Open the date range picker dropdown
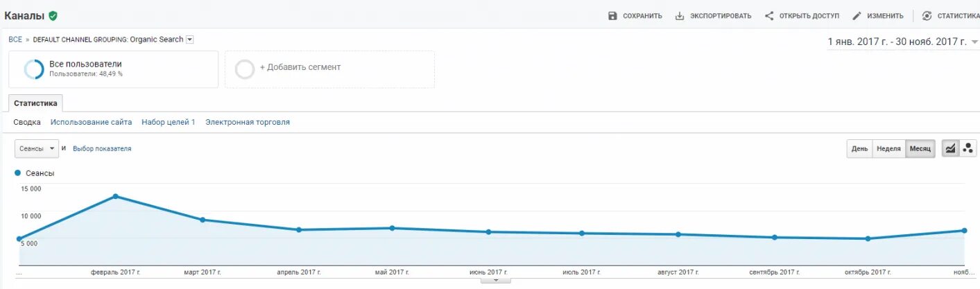This screenshot has width=980, height=289. pos(903,42)
